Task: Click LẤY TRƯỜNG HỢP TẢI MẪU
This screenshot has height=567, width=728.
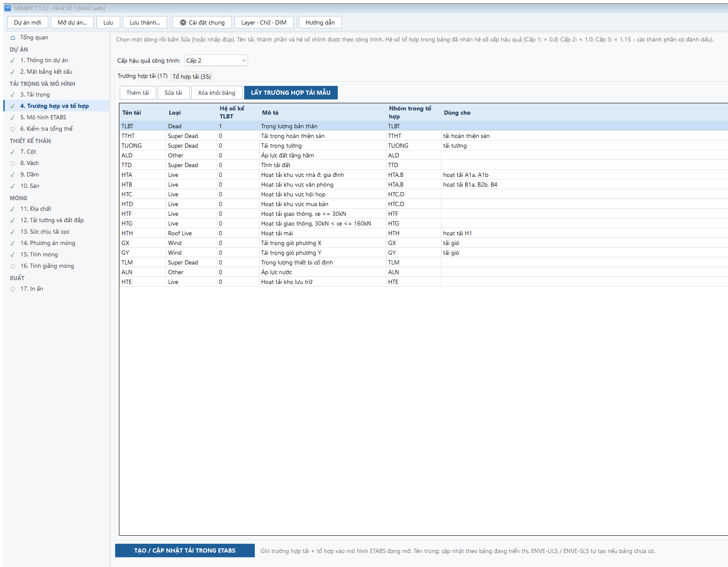Action: click(291, 93)
